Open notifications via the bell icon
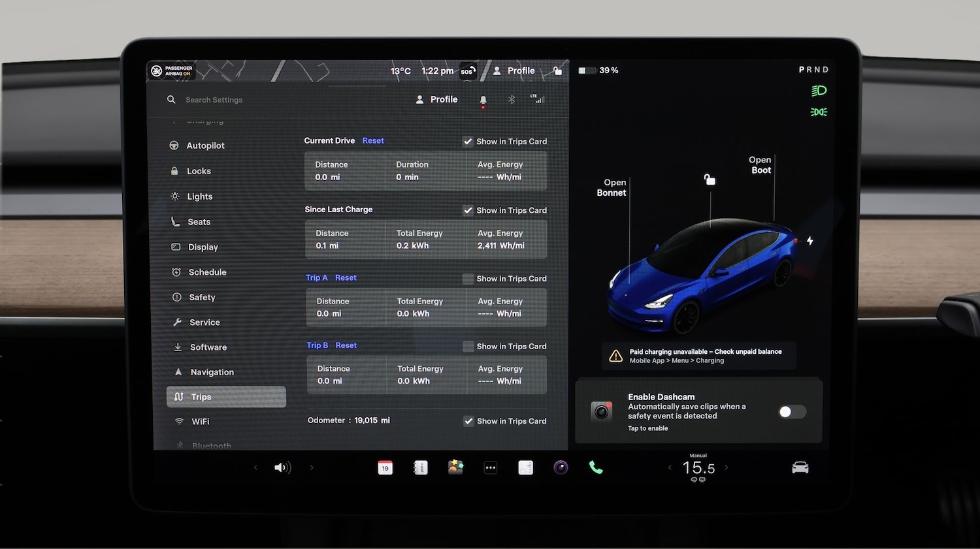The image size is (980, 549). pyautogui.click(x=483, y=100)
